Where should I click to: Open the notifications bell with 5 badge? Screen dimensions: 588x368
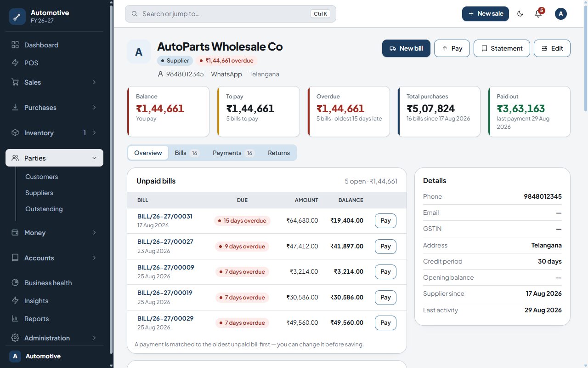(538, 13)
